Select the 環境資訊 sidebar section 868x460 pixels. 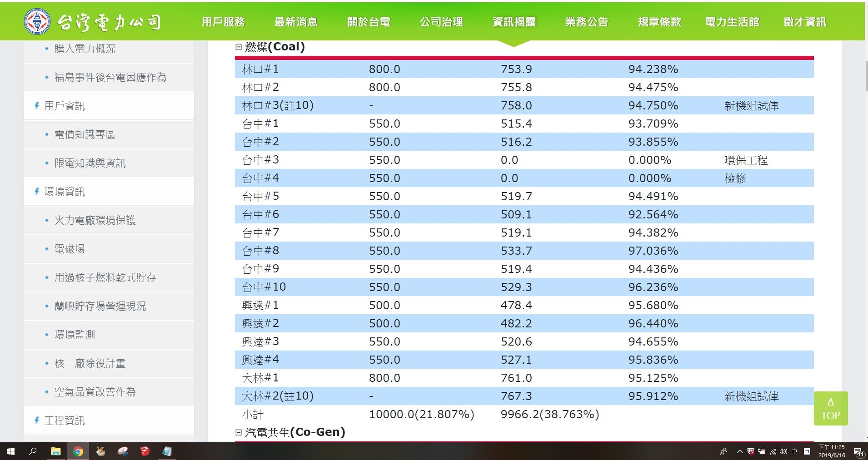[x=64, y=192]
